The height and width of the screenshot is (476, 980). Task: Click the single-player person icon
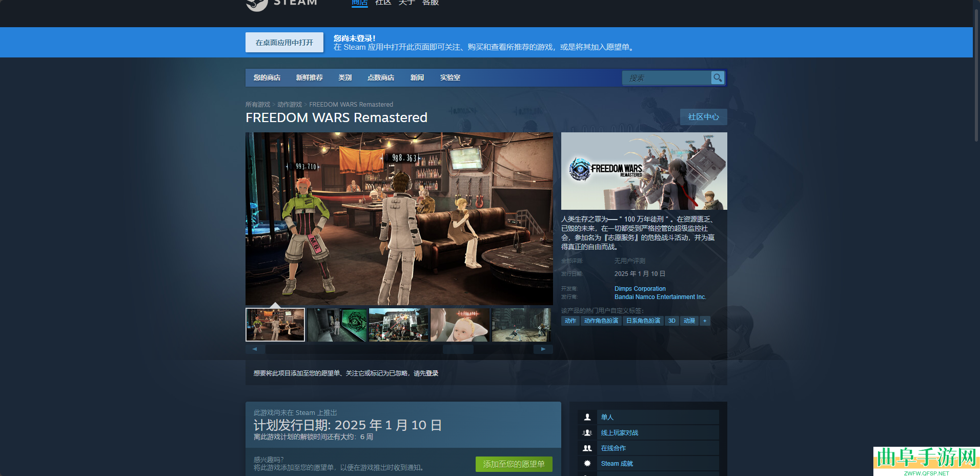(x=587, y=417)
